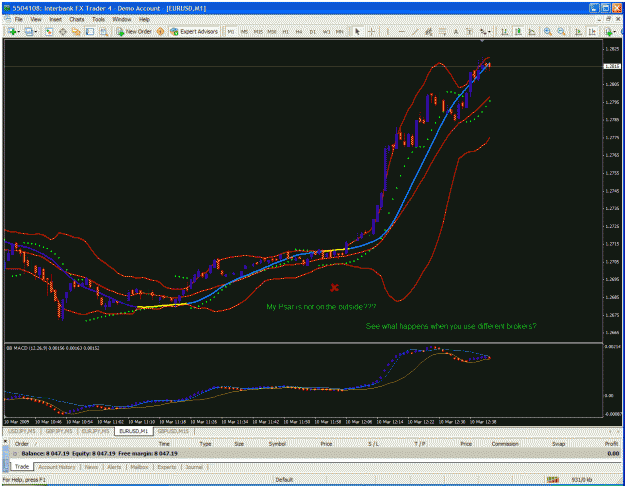Switch to GBPJPY,M5 chart tab
This screenshot has width=625, height=486.
pyautogui.click(x=59, y=431)
